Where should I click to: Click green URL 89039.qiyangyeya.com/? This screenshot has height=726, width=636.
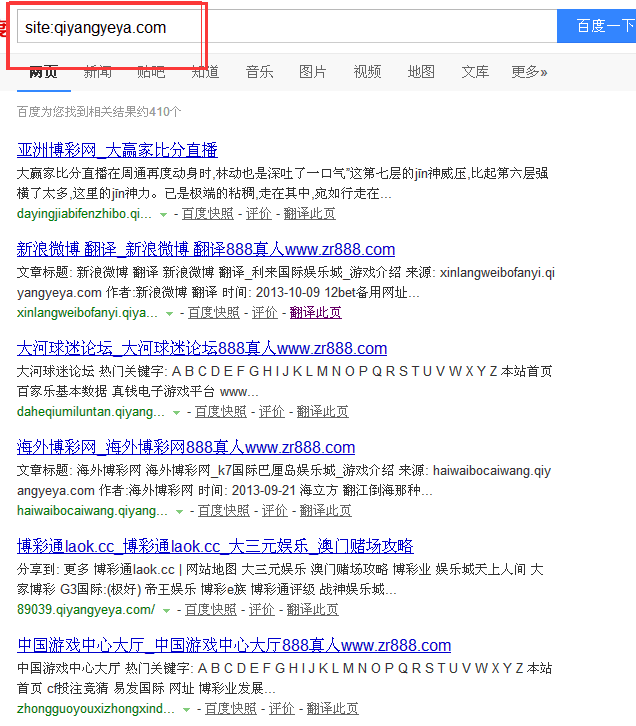[x=86, y=610]
